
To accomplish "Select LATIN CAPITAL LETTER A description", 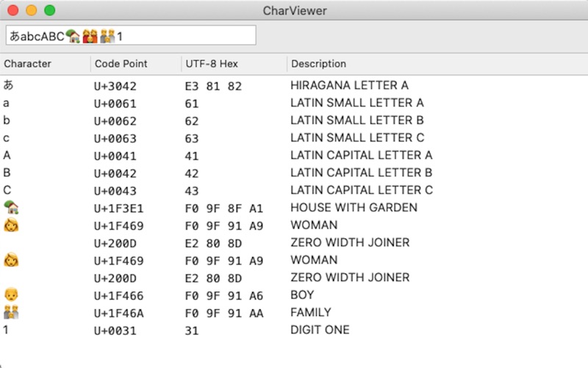I will point(362,155).
